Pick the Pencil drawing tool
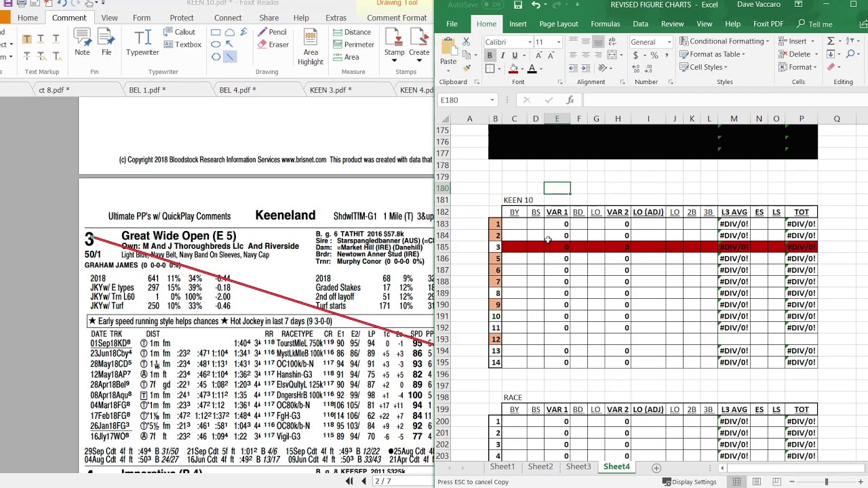The height and width of the screenshot is (488, 868). pos(272,32)
